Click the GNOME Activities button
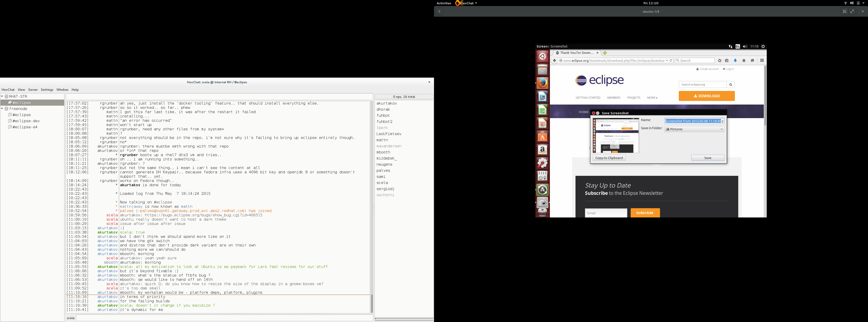Screen dimensions: 868x322 444,3
